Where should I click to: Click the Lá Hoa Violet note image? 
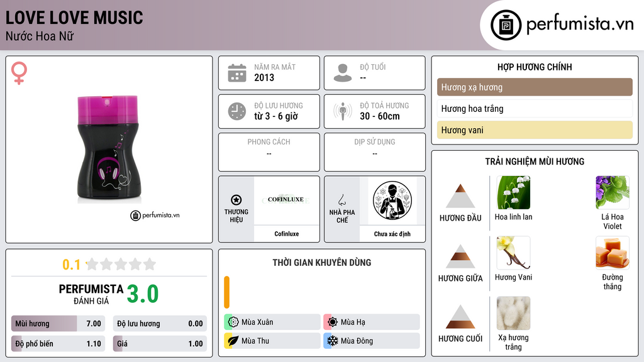pyautogui.click(x=613, y=192)
